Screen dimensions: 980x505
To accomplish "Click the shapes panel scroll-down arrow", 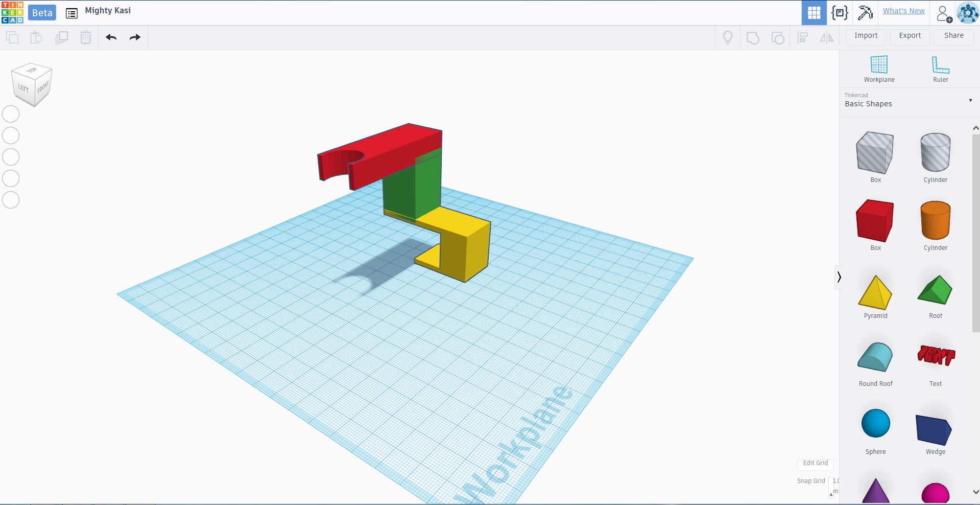I will [x=975, y=492].
